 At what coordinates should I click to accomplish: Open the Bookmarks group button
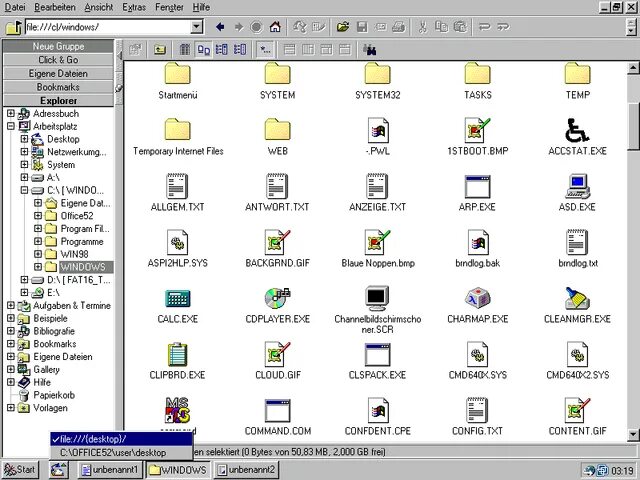click(x=58, y=87)
